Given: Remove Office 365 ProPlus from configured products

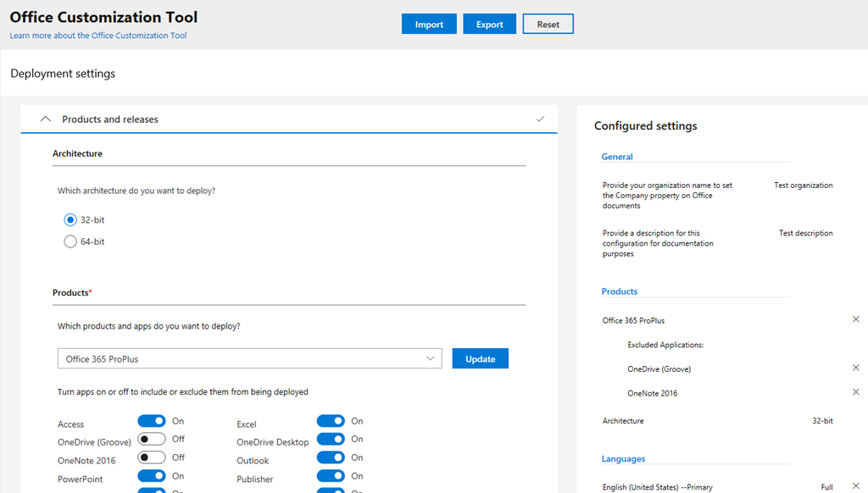Looking at the screenshot, I should [x=856, y=319].
